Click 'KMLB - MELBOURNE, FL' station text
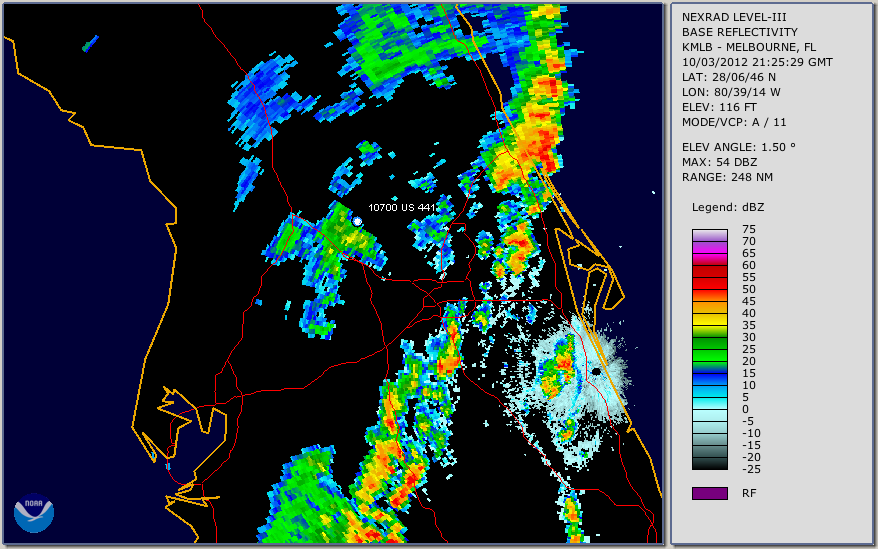This screenshot has height=549, width=878. pyautogui.click(x=749, y=47)
